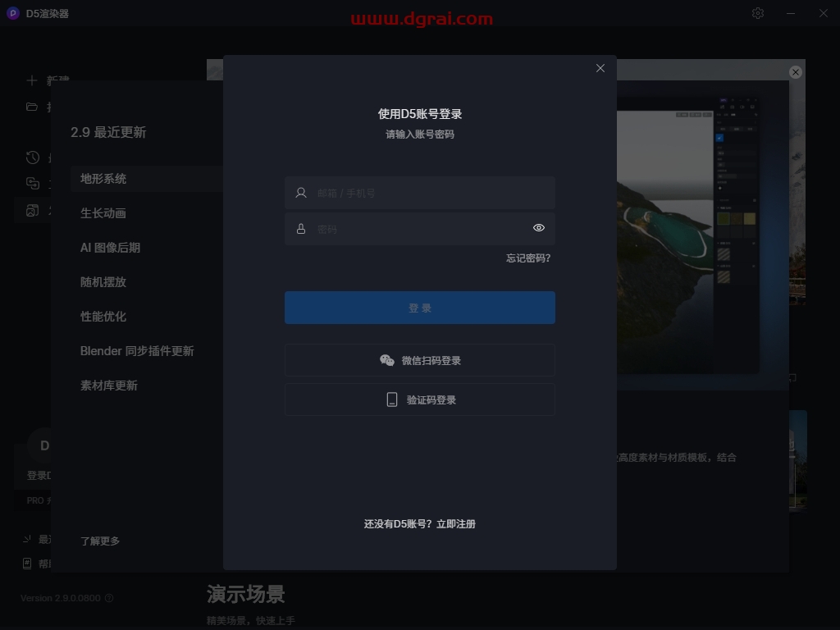Click the new project plus icon
Screen dimensions: 840x630
(32, 80)
